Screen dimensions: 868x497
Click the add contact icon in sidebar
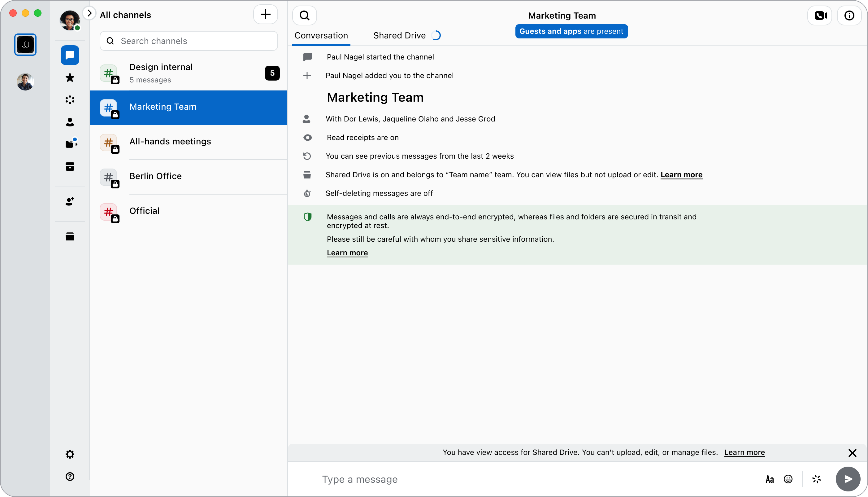70,201
